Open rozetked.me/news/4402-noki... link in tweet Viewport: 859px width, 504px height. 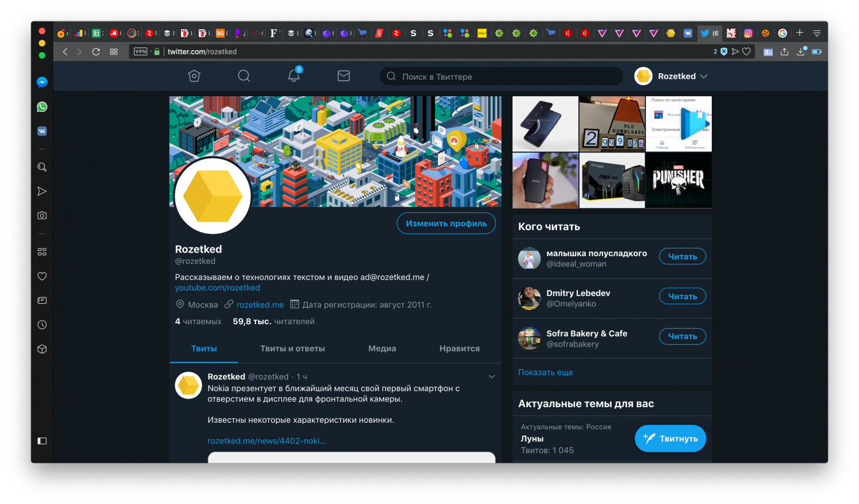coord(266,440)
